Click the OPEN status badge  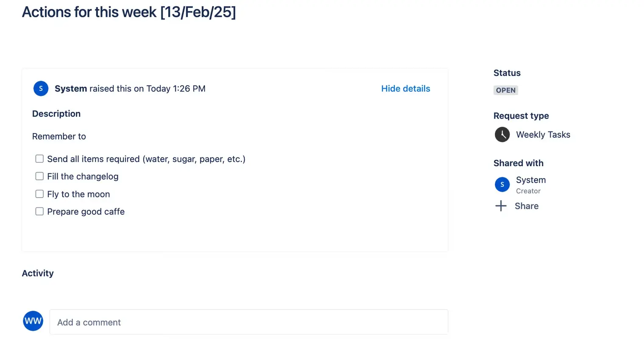tap(505, 90)
